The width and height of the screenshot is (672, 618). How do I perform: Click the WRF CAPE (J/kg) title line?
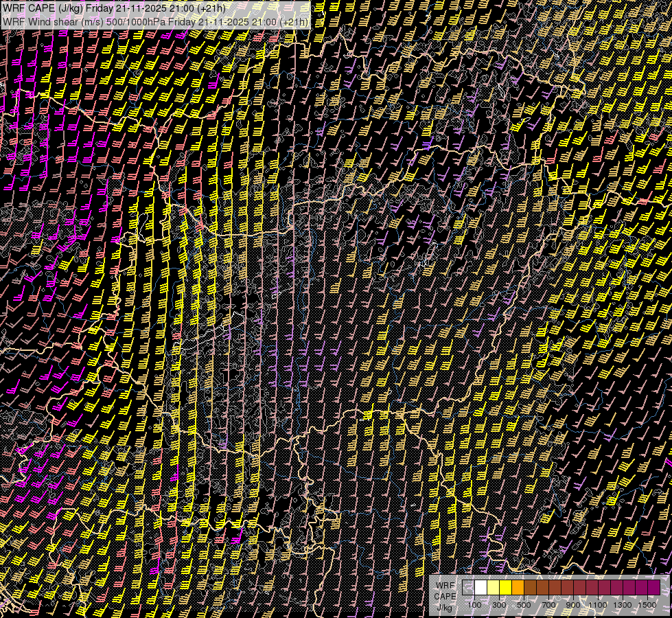pos(114,8)
